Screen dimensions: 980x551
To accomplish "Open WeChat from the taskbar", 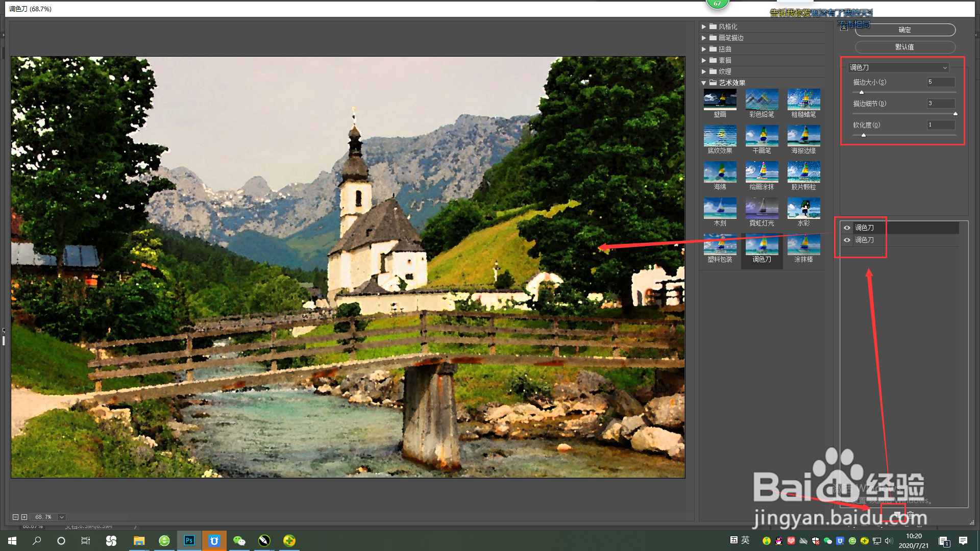I will (x=239, y=541).
